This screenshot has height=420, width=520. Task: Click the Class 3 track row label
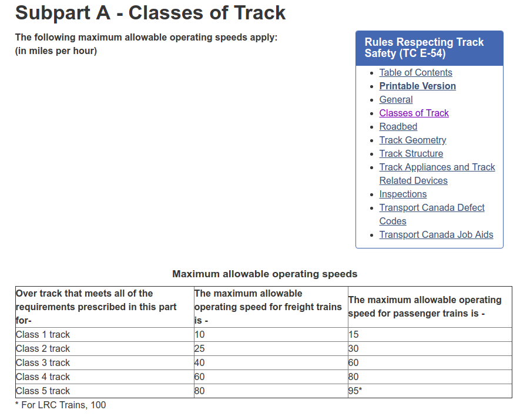pos(43,363)
